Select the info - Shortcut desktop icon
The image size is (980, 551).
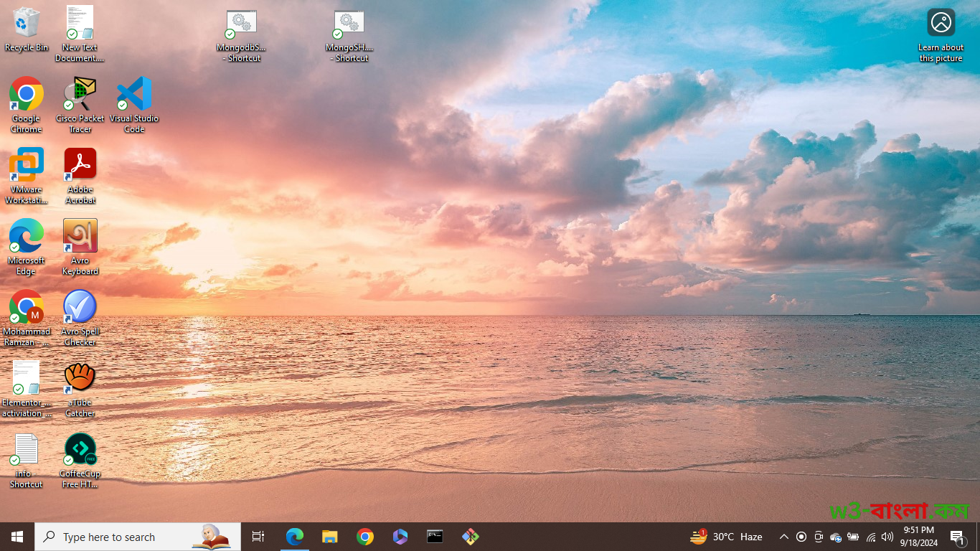pyautogui.click(x=27, y=460)
